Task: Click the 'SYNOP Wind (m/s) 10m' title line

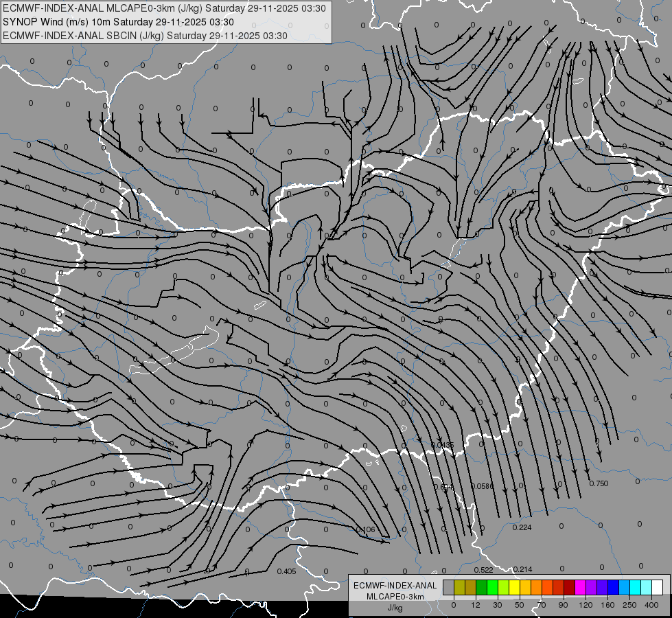Action: click(56, 22)
